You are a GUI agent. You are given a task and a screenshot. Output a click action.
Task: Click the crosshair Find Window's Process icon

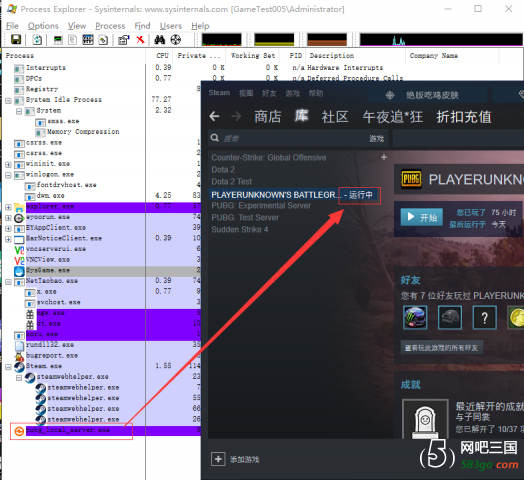(x=176, y=40)
